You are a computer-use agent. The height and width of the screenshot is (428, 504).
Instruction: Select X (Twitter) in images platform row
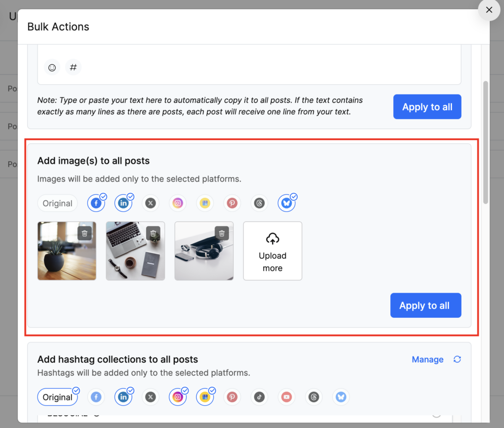tap(151, 203)
